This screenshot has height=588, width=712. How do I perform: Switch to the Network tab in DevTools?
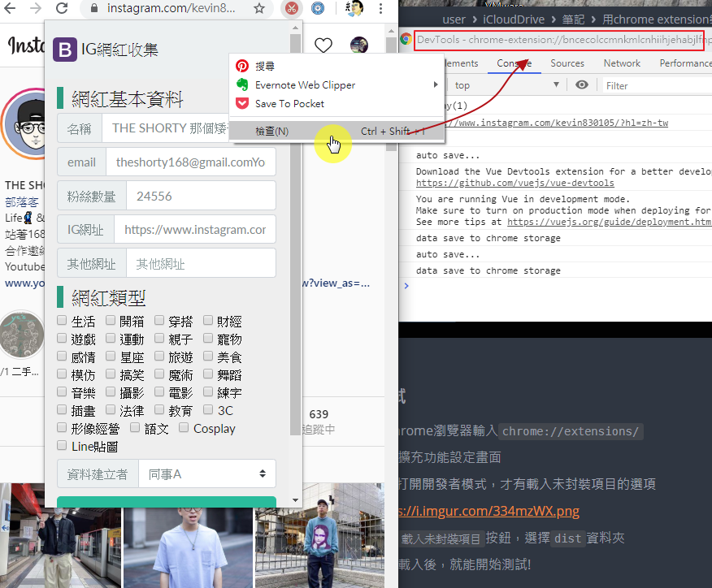click(622, 63)
